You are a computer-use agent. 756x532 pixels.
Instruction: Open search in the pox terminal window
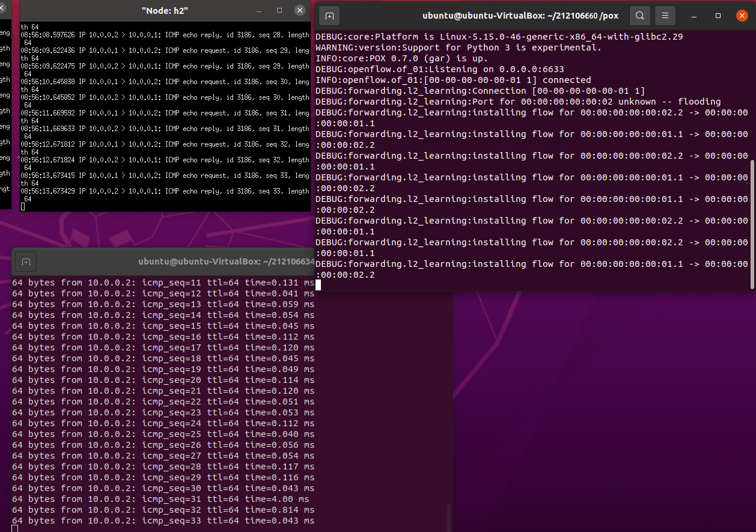[640, 16]
